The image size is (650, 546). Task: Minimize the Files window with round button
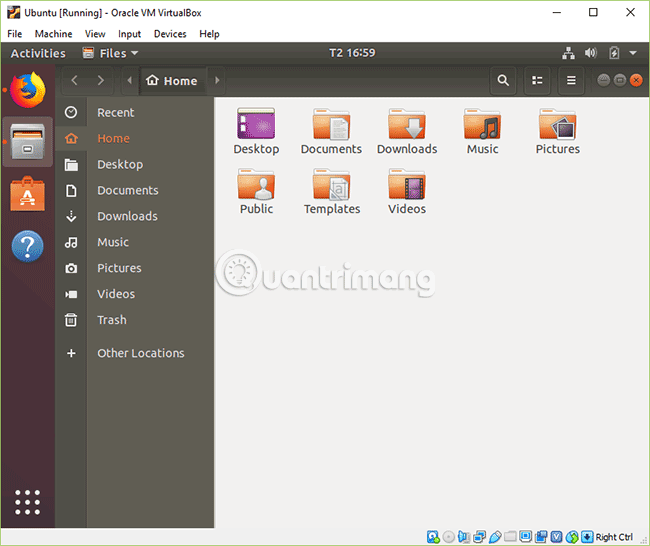[x=604, y=80]
